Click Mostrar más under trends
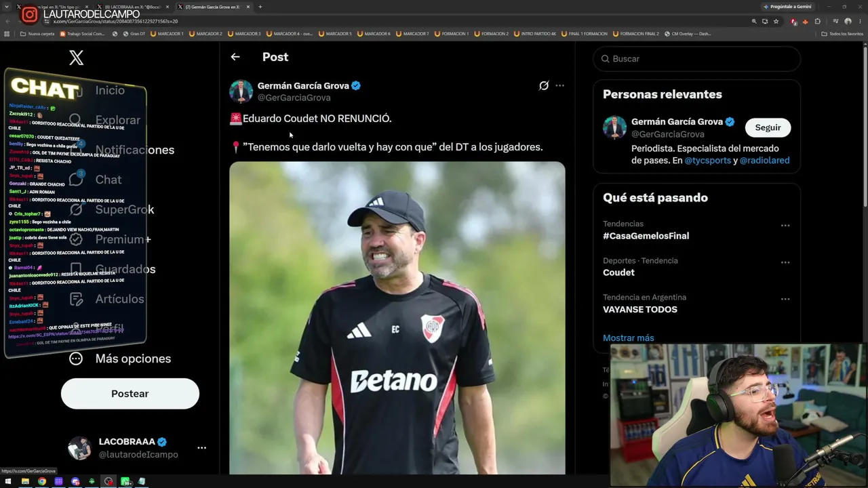The height and width of the screenshot is (488, 868). pyautogui.click(x=629, y=338)
